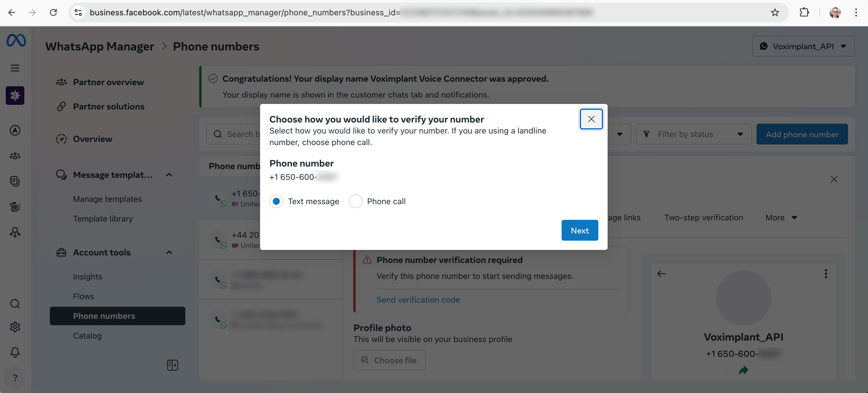Go to Manage templates
The image size is (868, 393).
coord(107,199)
